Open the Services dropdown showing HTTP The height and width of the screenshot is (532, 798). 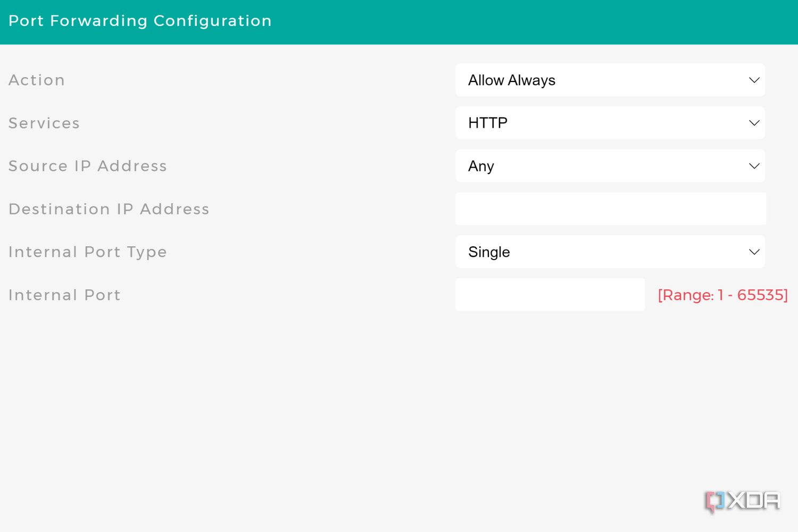coord(610,123)
